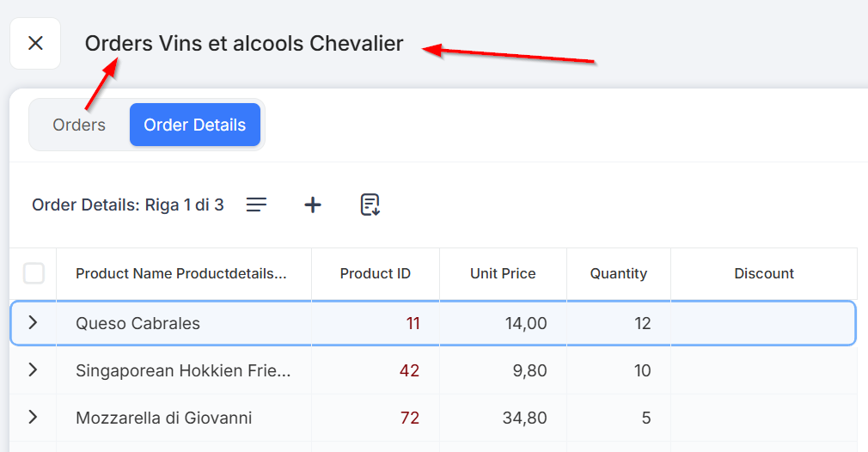Click the Product ID column header
Image resolution: width=868 pixels, height=452 pixels.
[375, 273]
